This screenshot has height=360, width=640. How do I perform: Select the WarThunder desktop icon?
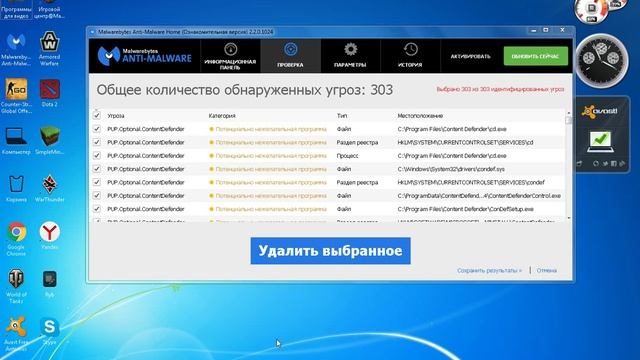tap(49, 189)
